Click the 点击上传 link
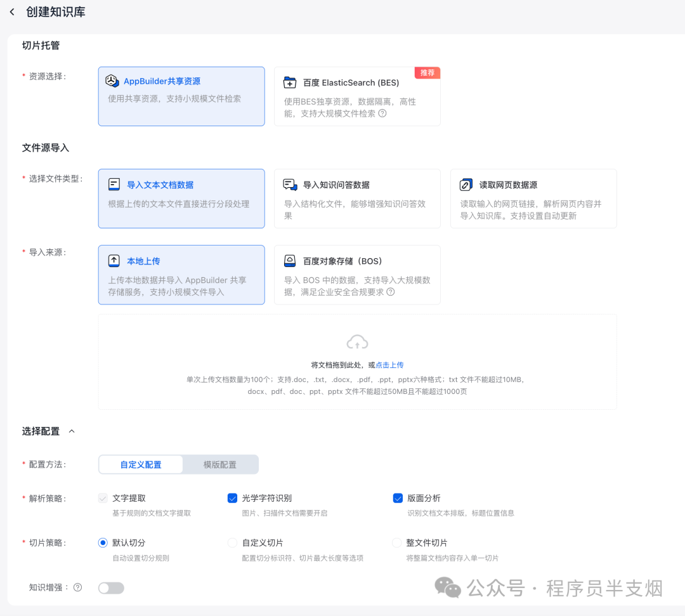 tap(389, 365)
